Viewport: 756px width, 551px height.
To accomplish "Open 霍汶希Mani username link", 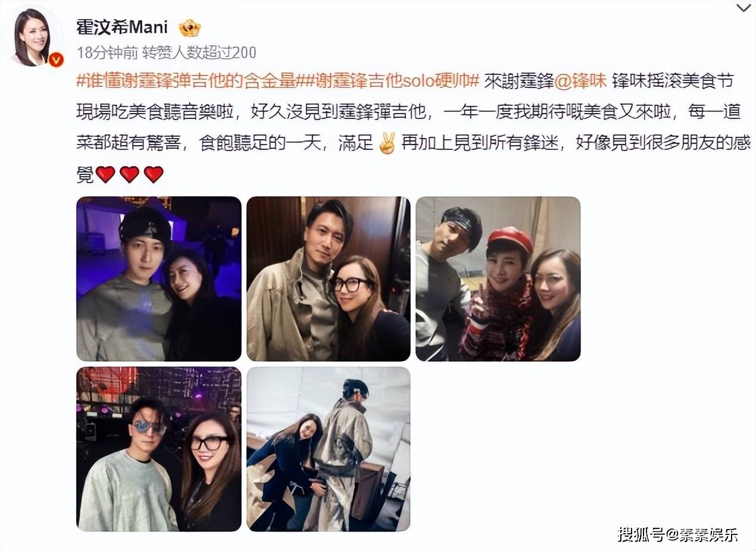I will tap(122, 27).
